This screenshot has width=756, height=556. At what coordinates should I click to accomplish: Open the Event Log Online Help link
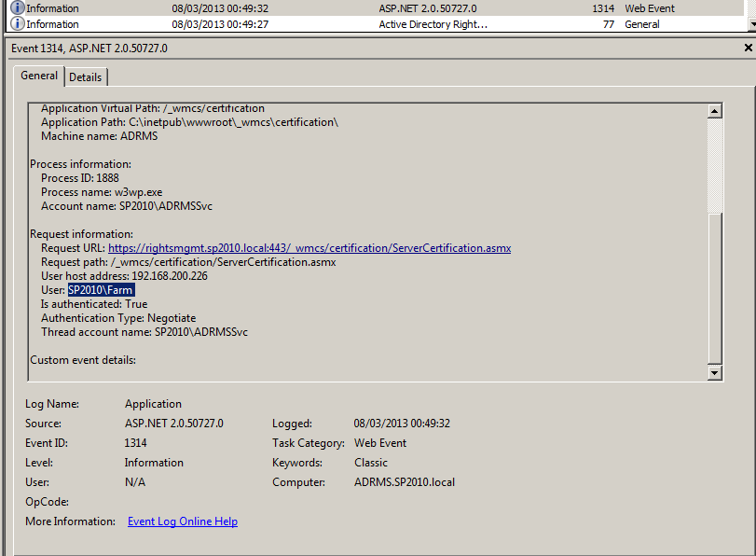pos(182,521)
